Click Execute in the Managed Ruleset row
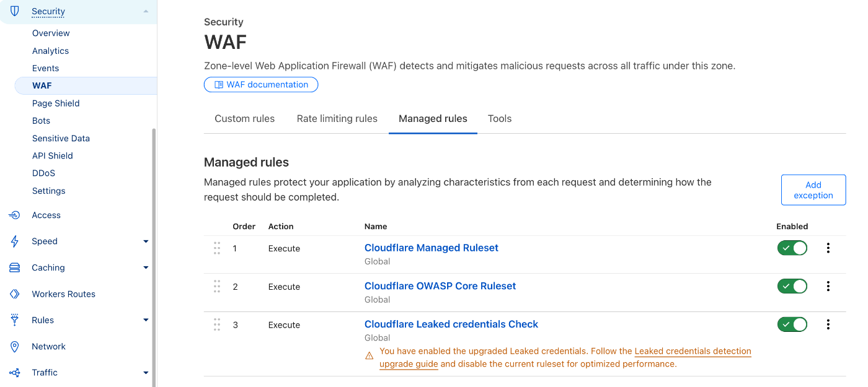 pyautogui.click(x=284, y=249)
